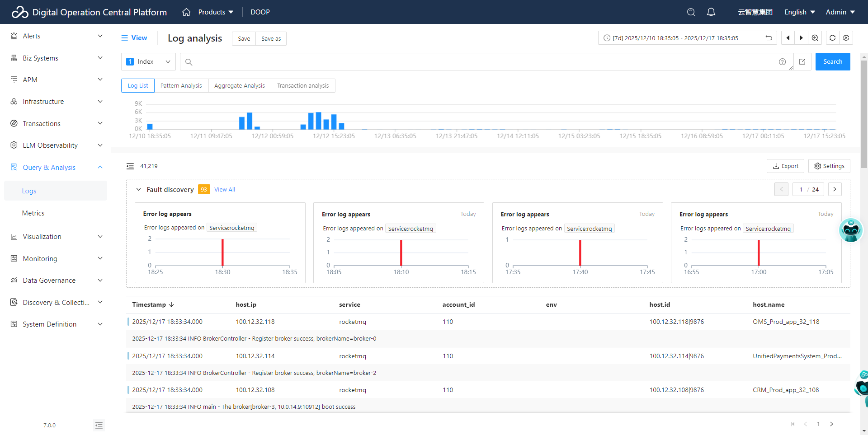Toggle the View panel button
Viewport: 868px width, 435px height.
(x=134, y=38)
